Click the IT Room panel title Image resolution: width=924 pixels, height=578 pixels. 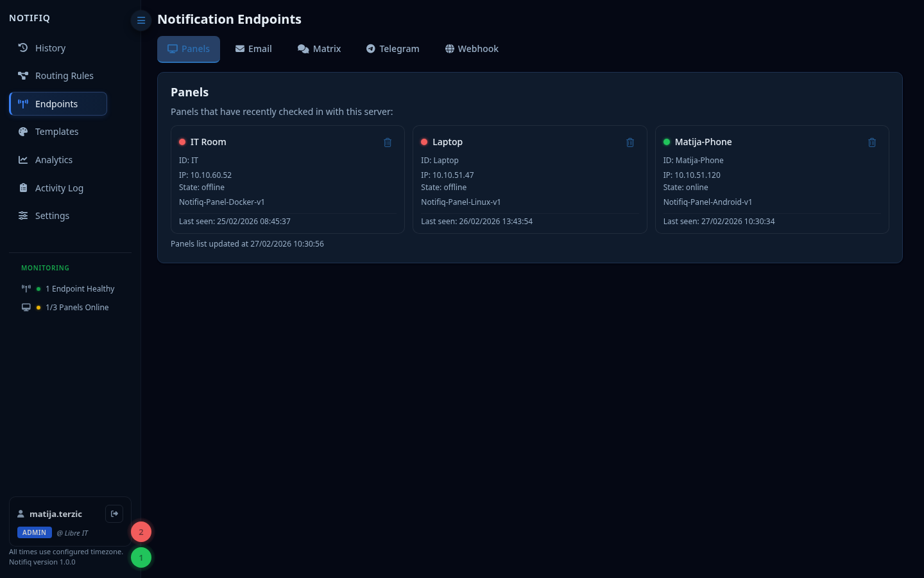tap(209, 142)
